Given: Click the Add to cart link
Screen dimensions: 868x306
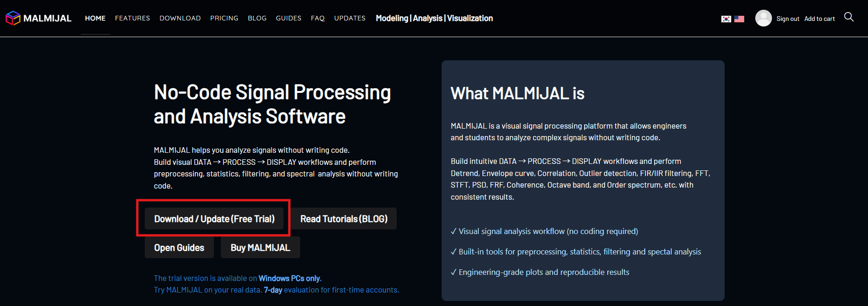Looking at the screenshot, I should [x=819, y=19].
